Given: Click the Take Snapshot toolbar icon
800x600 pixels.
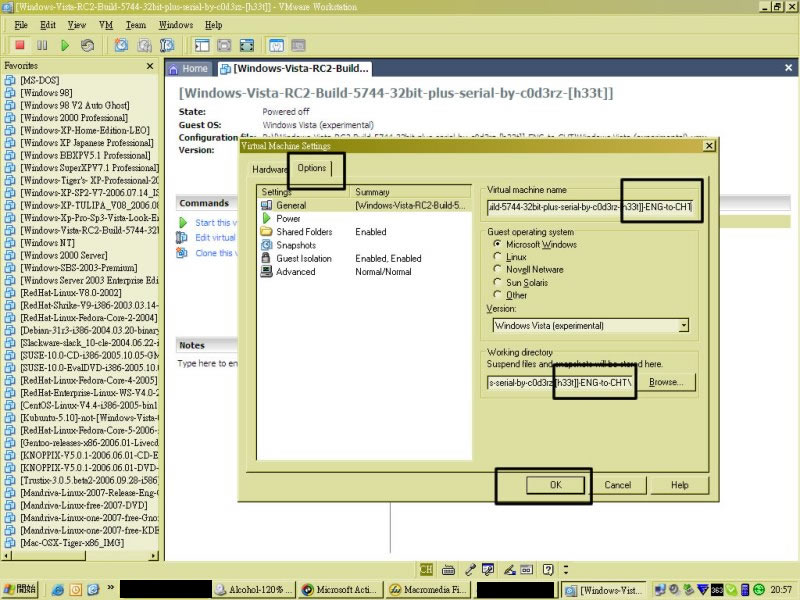Looking at the screenshot, I should click(x=121, y=45).
